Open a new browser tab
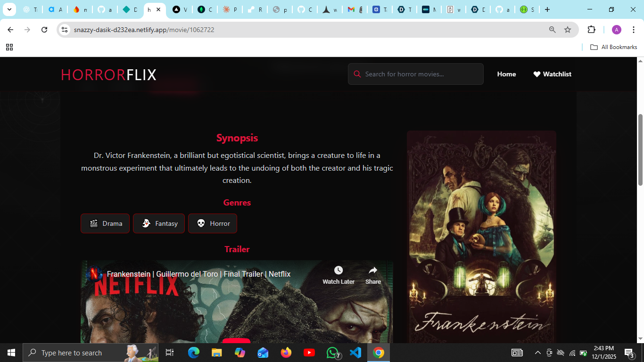This screenshot has width=644, height=362. coord(547,9)
